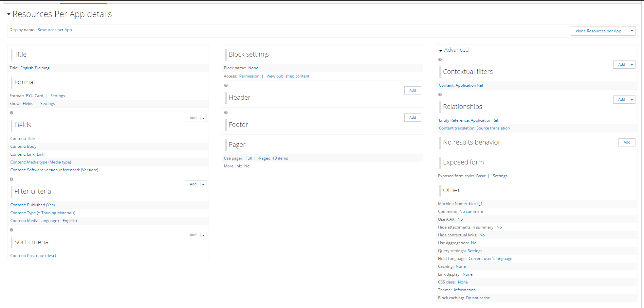Open Settings link beside Show Fields
The image size is (644, 308).
click(47, 104)
